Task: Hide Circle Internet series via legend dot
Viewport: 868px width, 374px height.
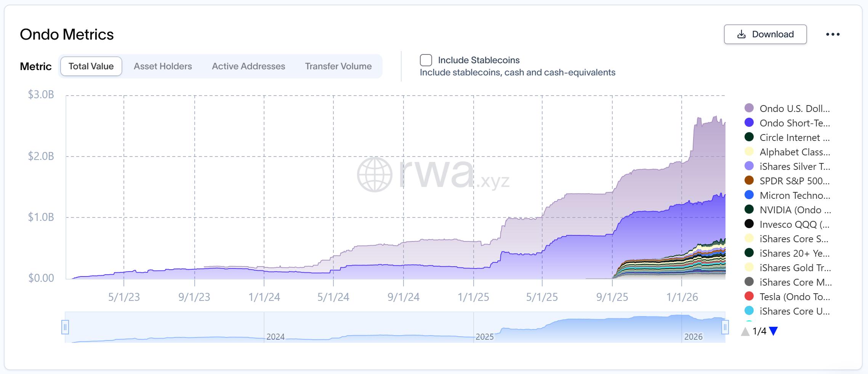Action: tap(749, 137)
